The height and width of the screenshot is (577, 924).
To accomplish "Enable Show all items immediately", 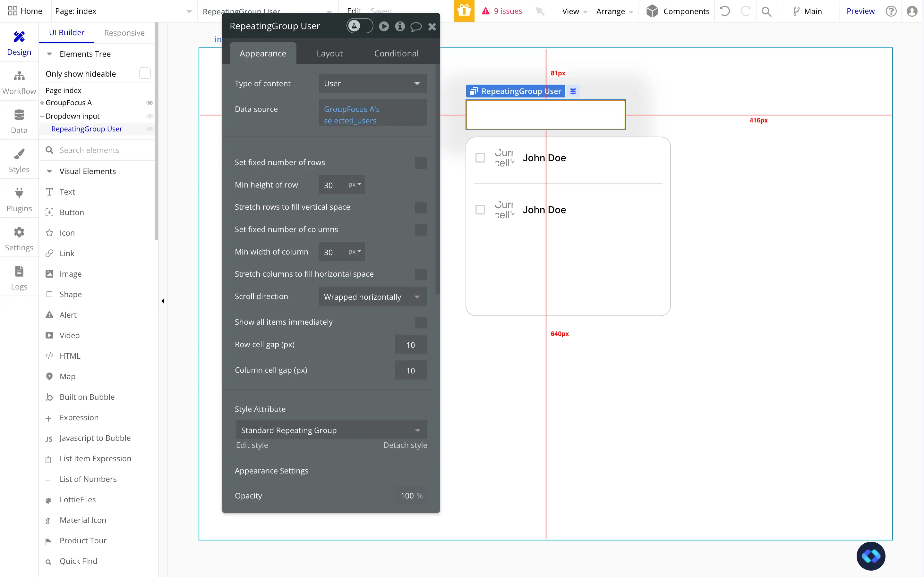I will (x=420, y=322).
